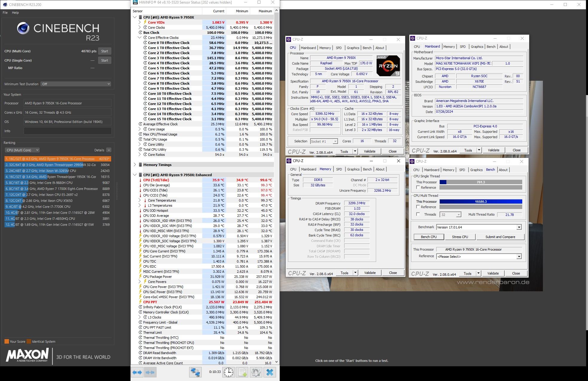The image size is (588, 381).
Task: Switch to SPD tab in CPU-Z CPU window
Action: (x=339, y=48)
